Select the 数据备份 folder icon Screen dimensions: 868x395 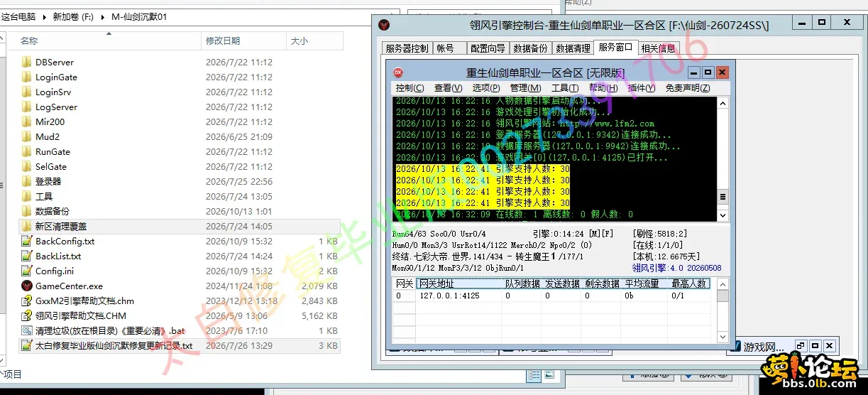26,212
